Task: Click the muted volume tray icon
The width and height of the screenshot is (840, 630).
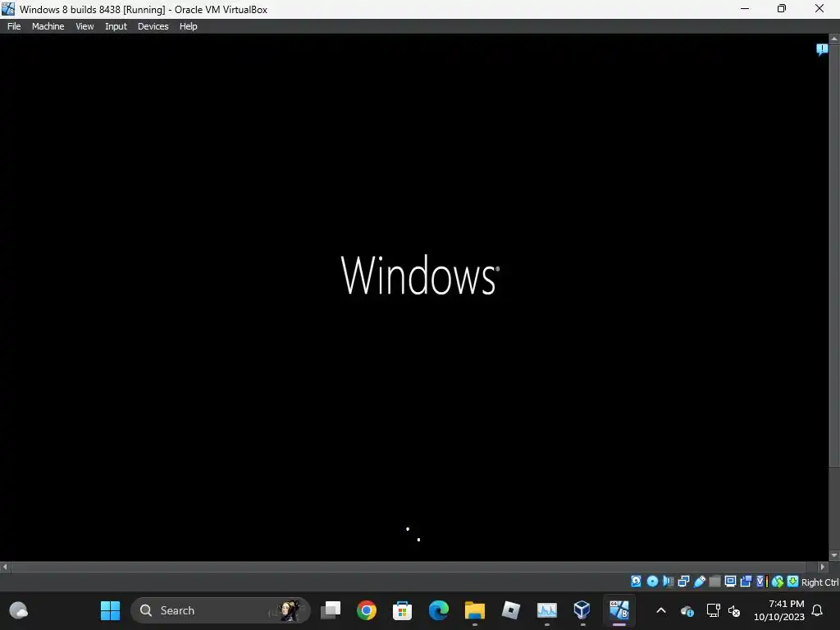Action: point(734,610)
